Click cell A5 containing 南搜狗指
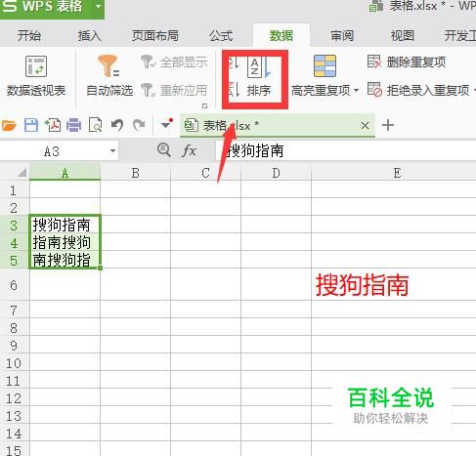 tap(65, 260)
